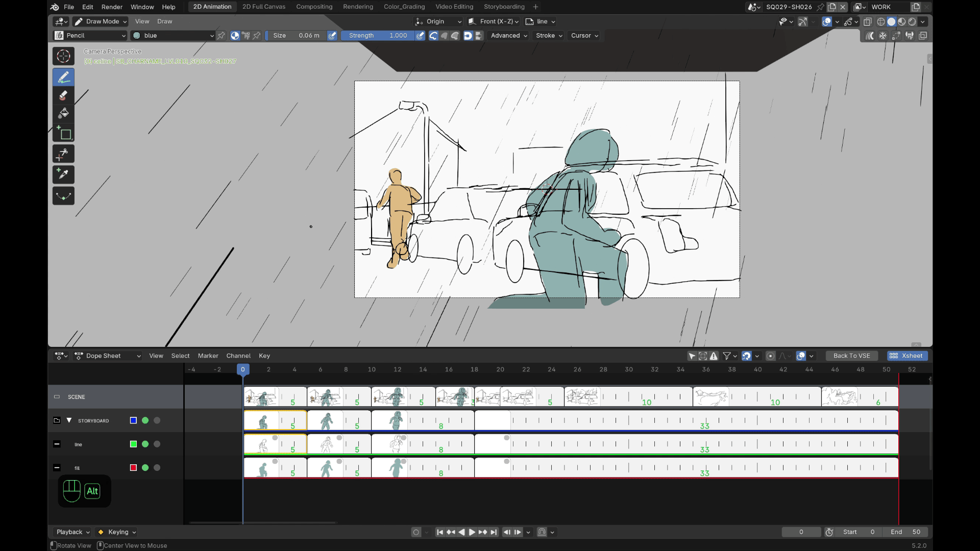980x551 pixels.
Task: Toggle strength pen pressure button
Action: [420, 36]
